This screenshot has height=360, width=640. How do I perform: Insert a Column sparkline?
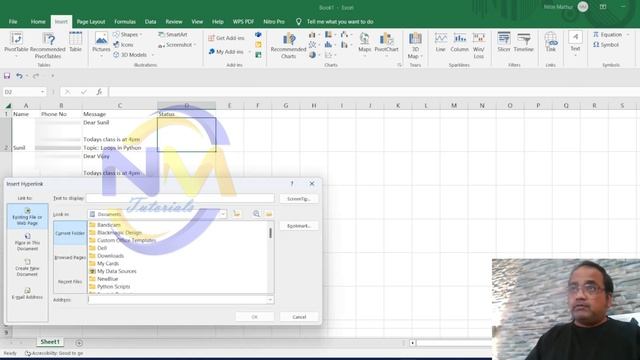point(460,42)
